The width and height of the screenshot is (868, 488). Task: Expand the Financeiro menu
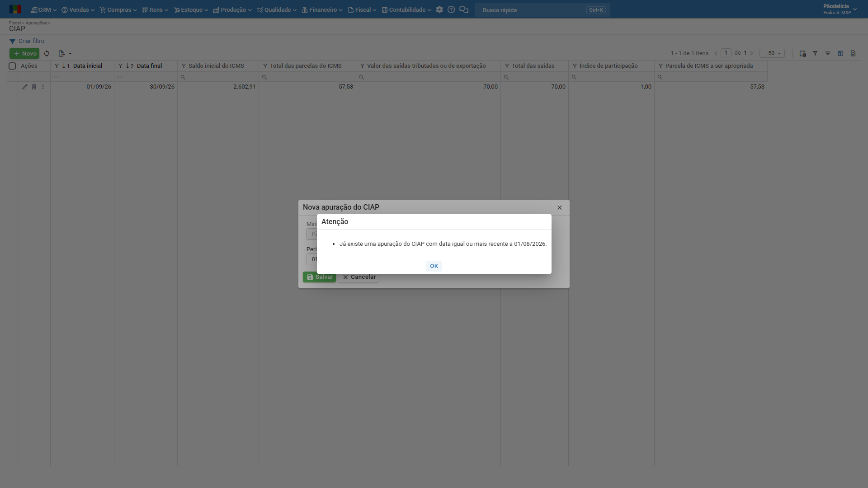[x=322, y=10]
